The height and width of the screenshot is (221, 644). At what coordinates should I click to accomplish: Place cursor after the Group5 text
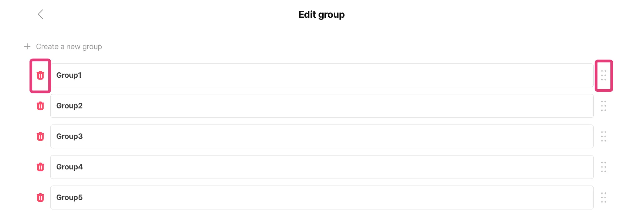click(x=83, y=197)
